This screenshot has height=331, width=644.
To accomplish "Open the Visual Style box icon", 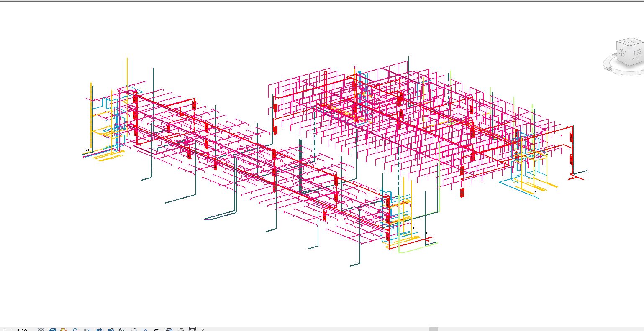I will point(52,330).
